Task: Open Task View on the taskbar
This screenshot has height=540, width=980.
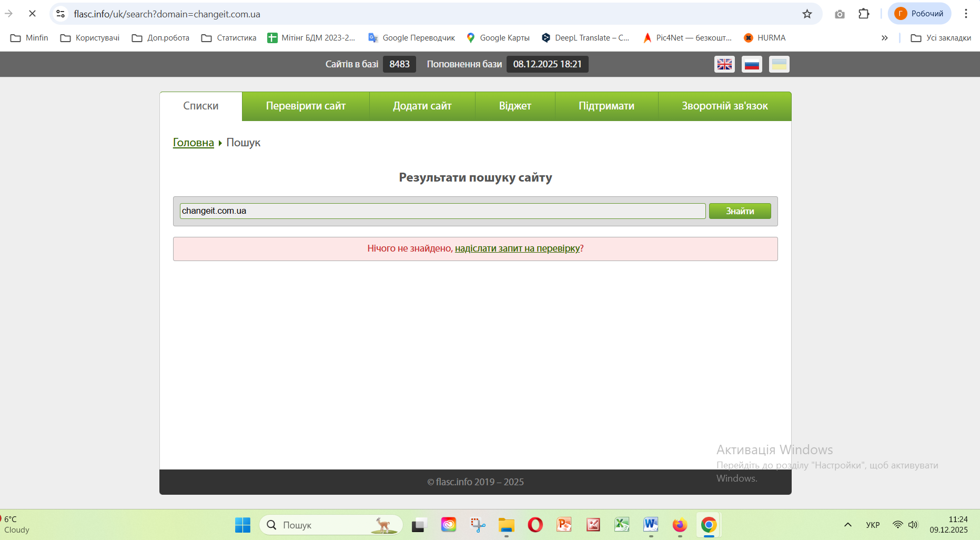Action: (x=419, y=525)
